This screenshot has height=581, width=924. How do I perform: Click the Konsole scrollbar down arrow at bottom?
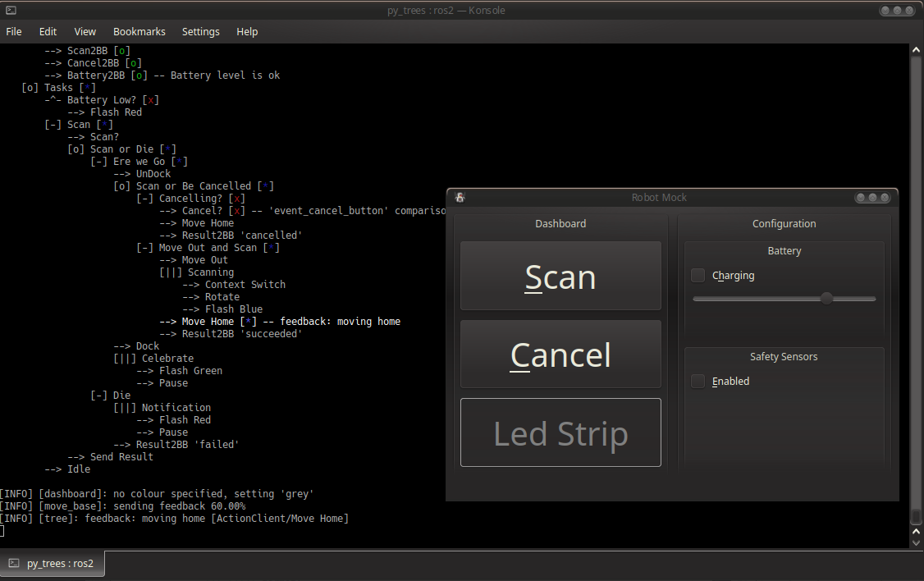[x=916, y=542]
